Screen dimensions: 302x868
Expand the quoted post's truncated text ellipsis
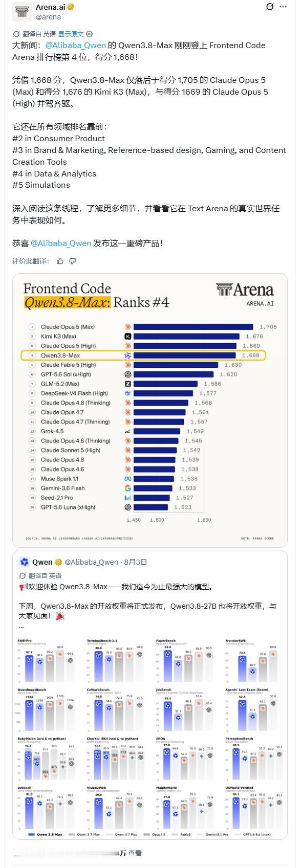21,626
